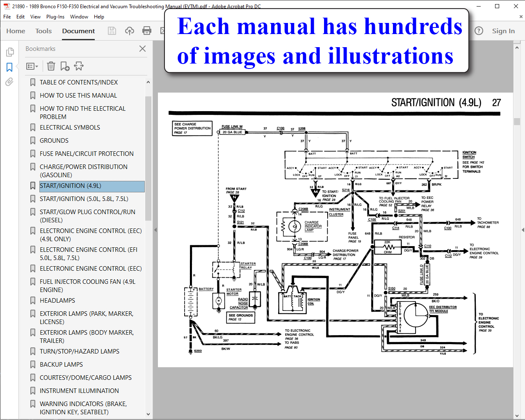
Task: Click document scrollbar down arrow
Action: pos(517,415)
